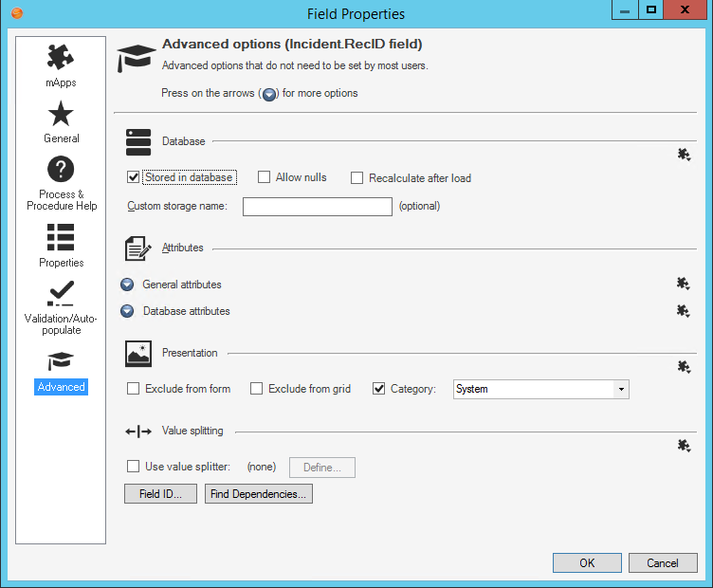Dismiss dialog with Cancel button
This screenshot has height=588, width=713.
(663, 563)
